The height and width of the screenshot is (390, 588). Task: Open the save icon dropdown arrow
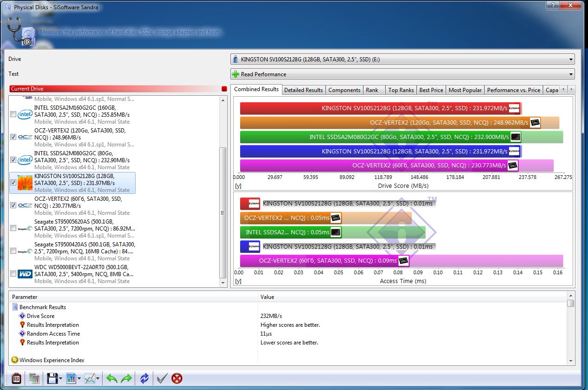[x=61, y=379]
